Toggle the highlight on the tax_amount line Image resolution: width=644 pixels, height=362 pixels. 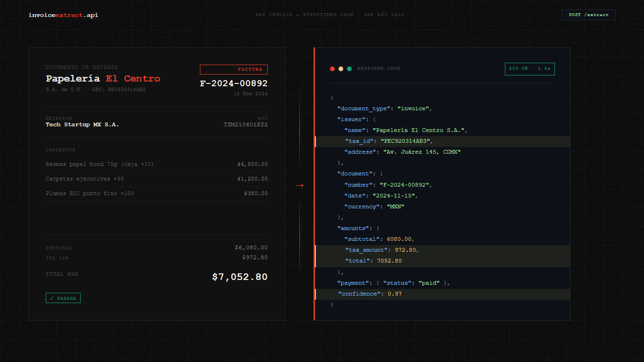443,250
